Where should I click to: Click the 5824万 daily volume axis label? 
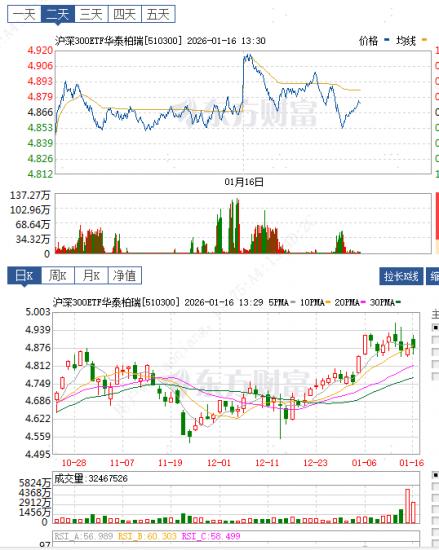35,483
